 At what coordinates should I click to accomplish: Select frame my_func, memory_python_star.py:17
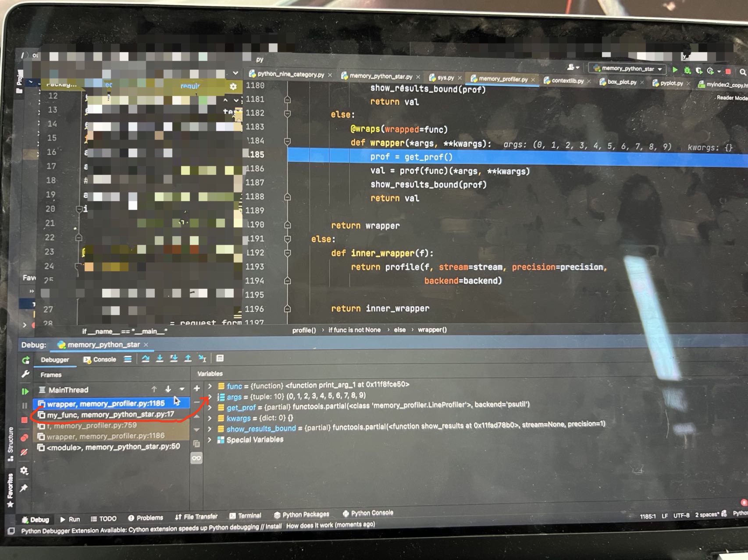[111, 414]
